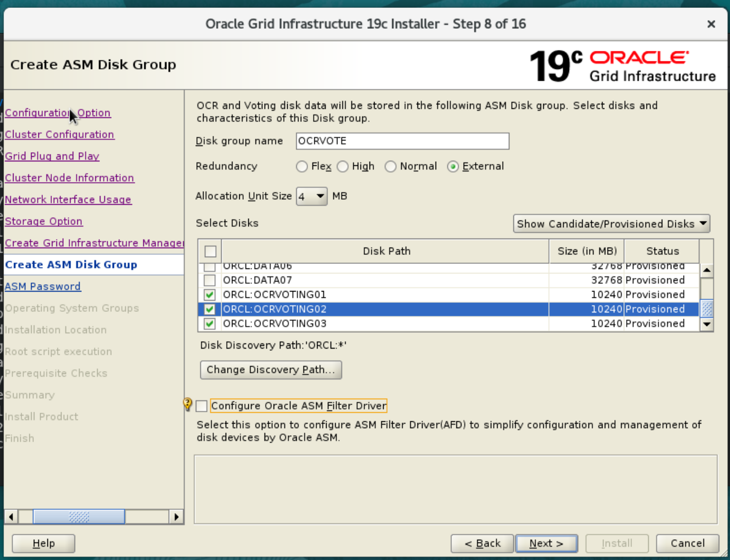This screenshot has height=560, width=730.
Task: Click the Change Discovery Path button
Action: pos(271,370)
